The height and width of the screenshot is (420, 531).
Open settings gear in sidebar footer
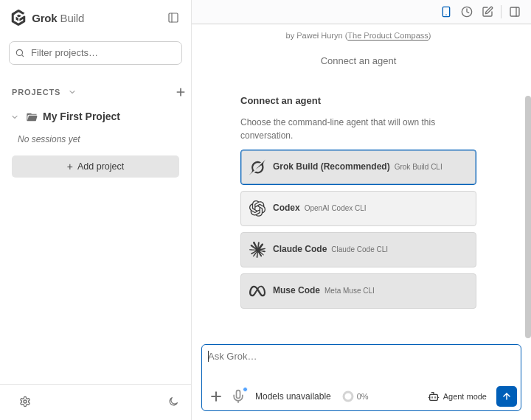[25, 402]
